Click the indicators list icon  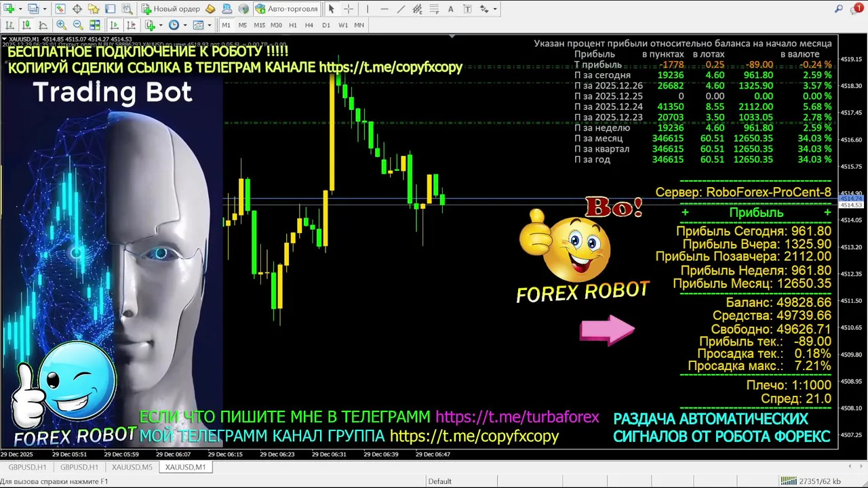pos(150,25)
